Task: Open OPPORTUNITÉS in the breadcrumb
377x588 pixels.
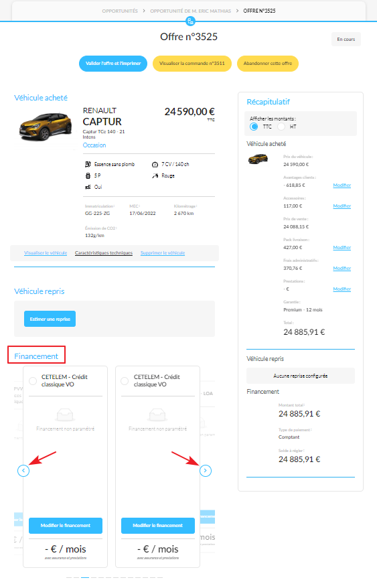Action: 120,11
